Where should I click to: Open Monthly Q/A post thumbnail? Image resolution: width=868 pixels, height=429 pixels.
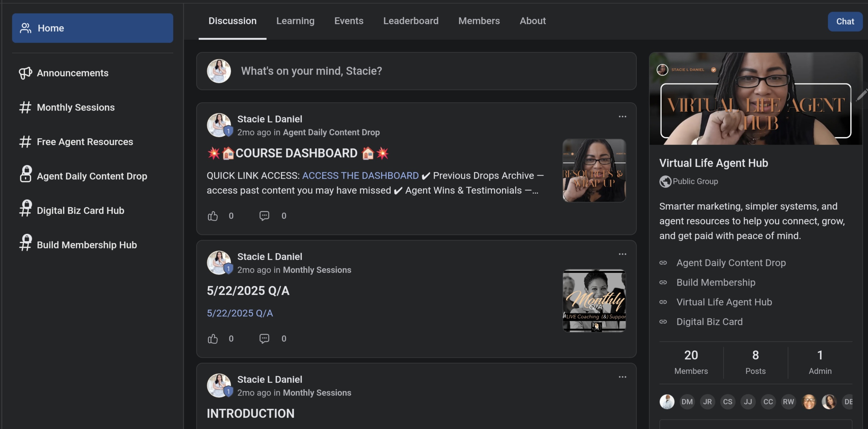click(x=594, y=301)
